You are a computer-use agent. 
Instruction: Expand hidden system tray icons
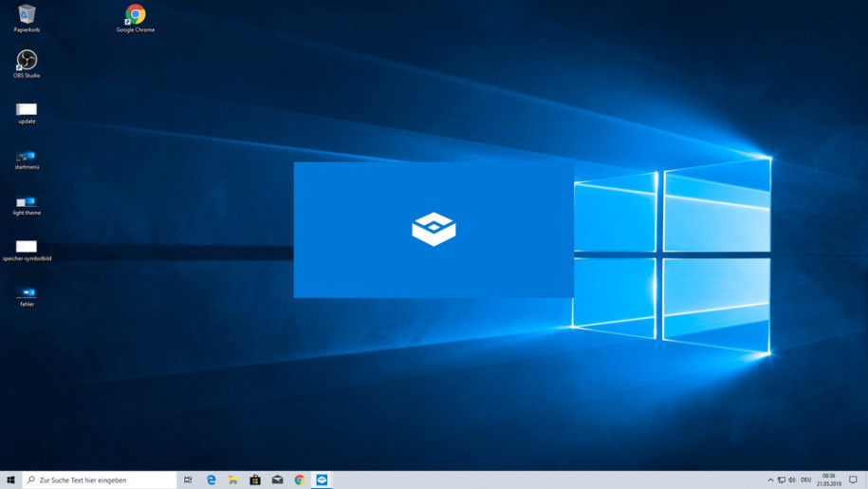770,480
